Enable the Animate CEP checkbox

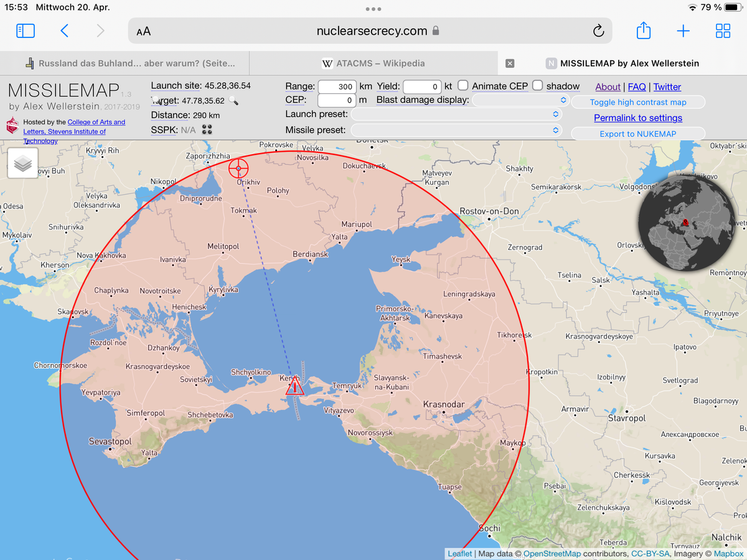coord(463,85)
